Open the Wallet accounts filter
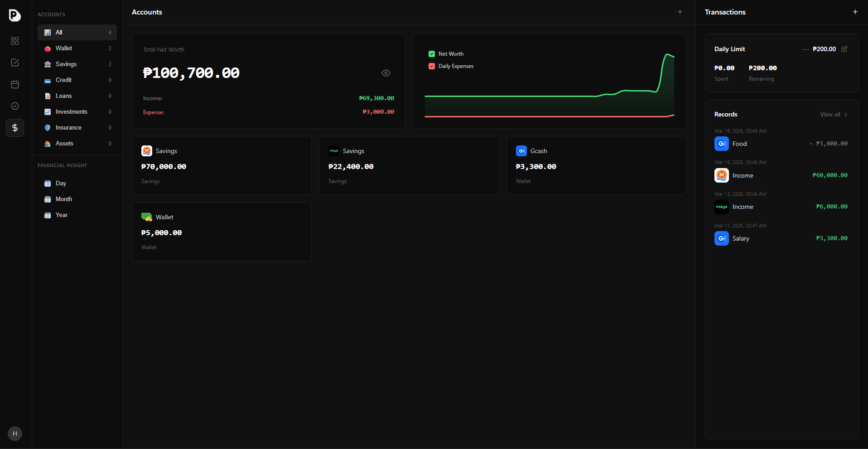The width and height of the screenshot is (868, 449). click(63, 48)
